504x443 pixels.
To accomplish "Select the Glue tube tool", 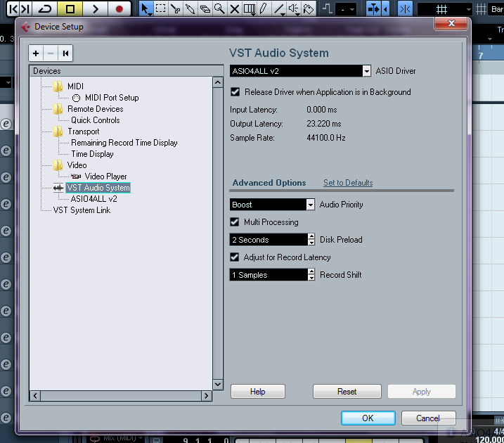I will 190,8.
